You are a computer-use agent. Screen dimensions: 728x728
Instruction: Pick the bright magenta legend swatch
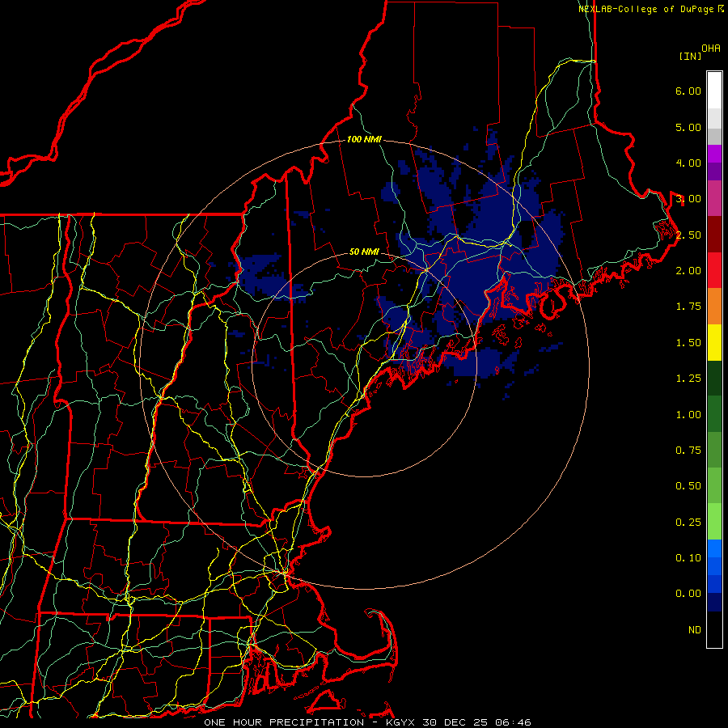pos(714,154)
